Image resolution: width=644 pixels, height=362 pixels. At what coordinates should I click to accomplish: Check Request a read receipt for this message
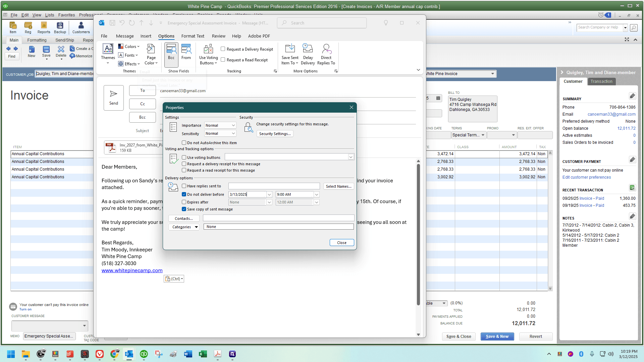click(184, 170)
